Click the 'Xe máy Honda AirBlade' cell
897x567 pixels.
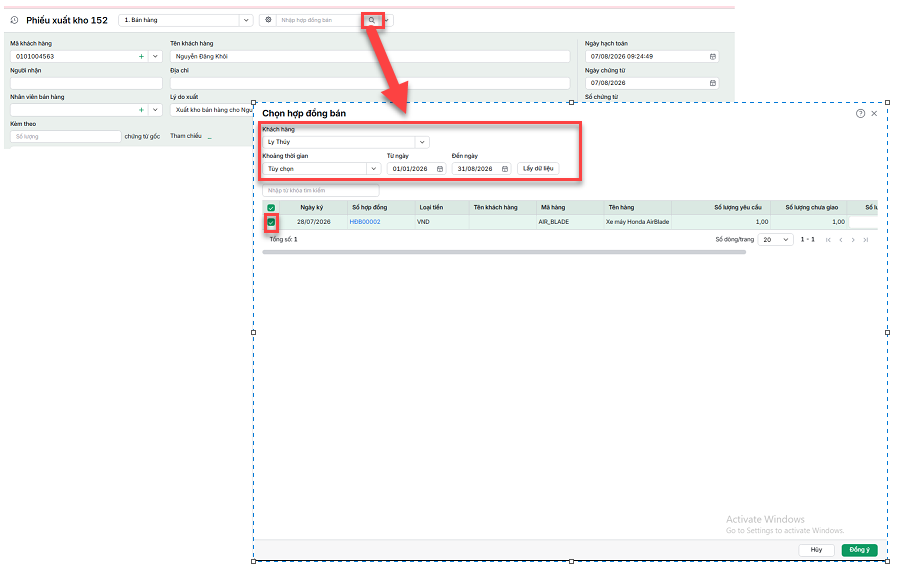637,222
